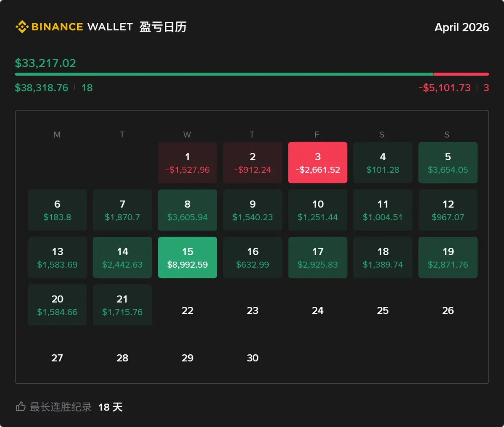This screenshot has width=504, height=427.
Task: Click the Binance diamond logo icon
Action: click(x=22, y=26)
